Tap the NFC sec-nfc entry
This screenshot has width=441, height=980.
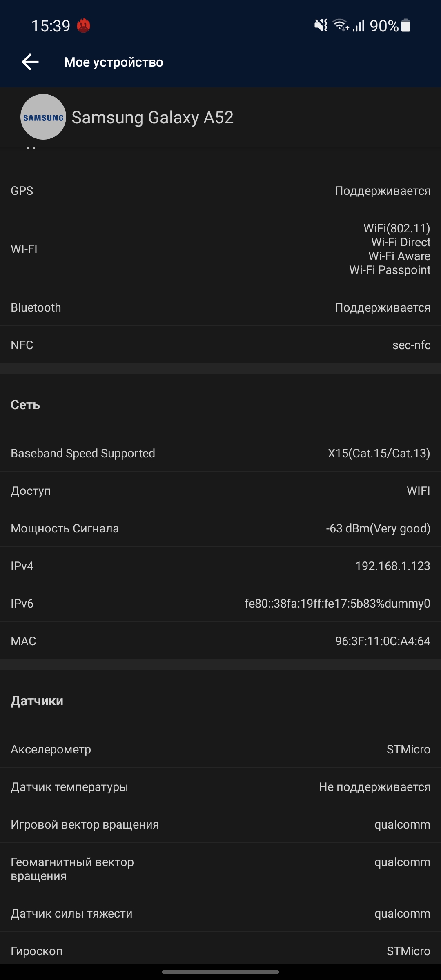(x=411, y=345)
